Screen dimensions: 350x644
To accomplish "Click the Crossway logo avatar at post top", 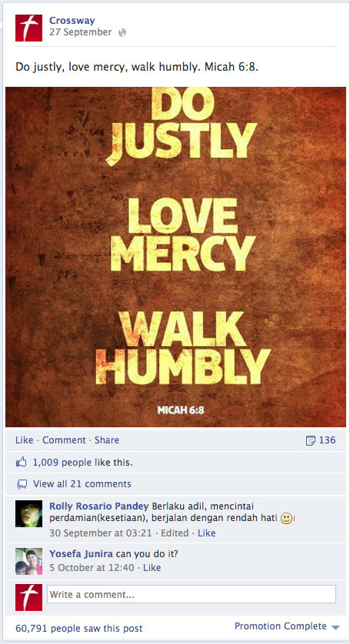I will pyautogui.click(x=28, y=28).
